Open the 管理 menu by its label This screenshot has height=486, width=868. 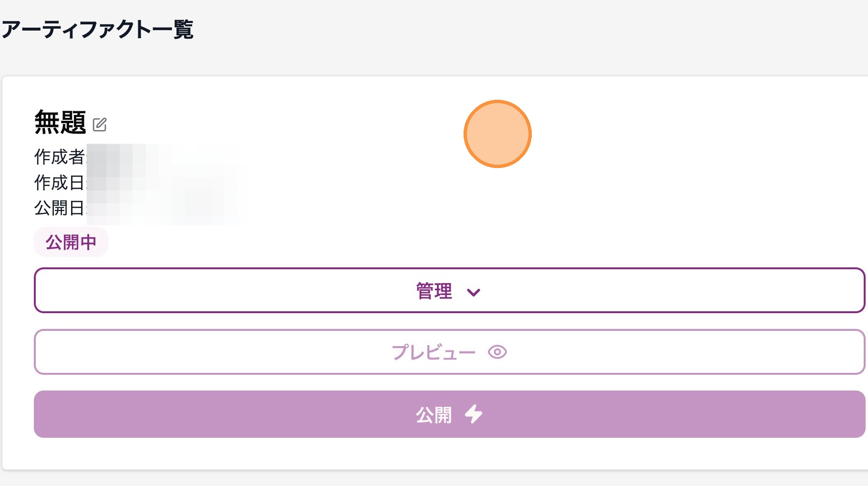click(x=434, y=291)
